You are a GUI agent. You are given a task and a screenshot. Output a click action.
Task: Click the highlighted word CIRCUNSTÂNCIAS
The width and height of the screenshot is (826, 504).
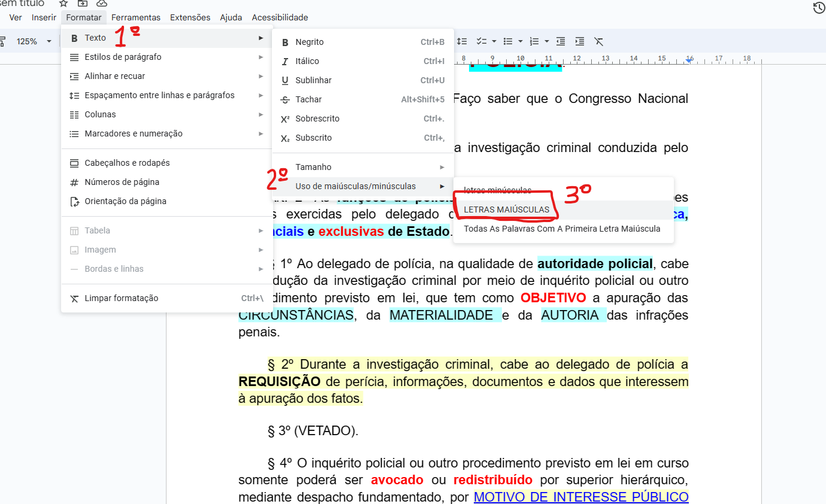tap(296, 315)
